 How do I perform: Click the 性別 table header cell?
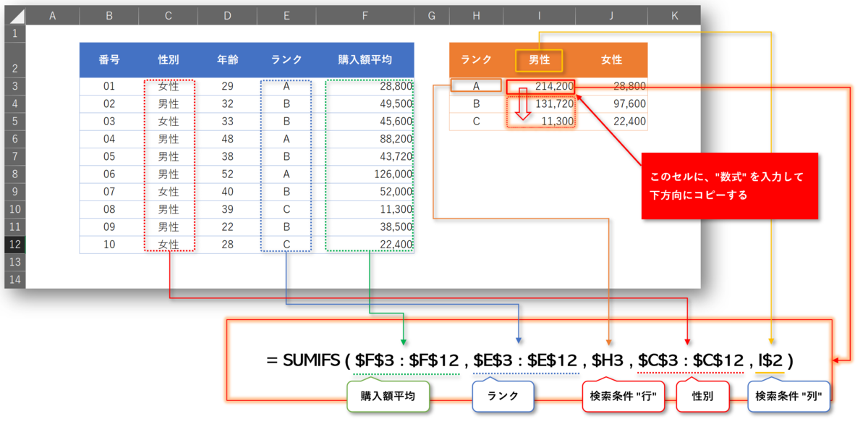[x=168, y=60]
